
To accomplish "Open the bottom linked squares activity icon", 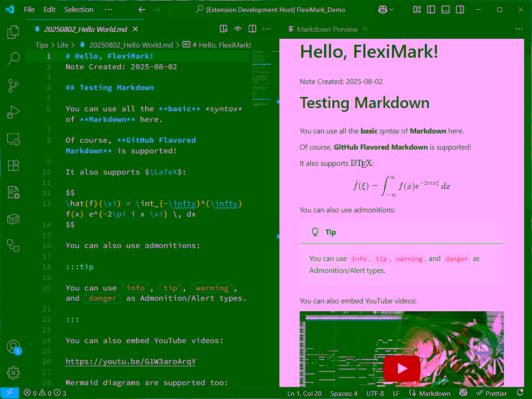I will click(13, 245).
